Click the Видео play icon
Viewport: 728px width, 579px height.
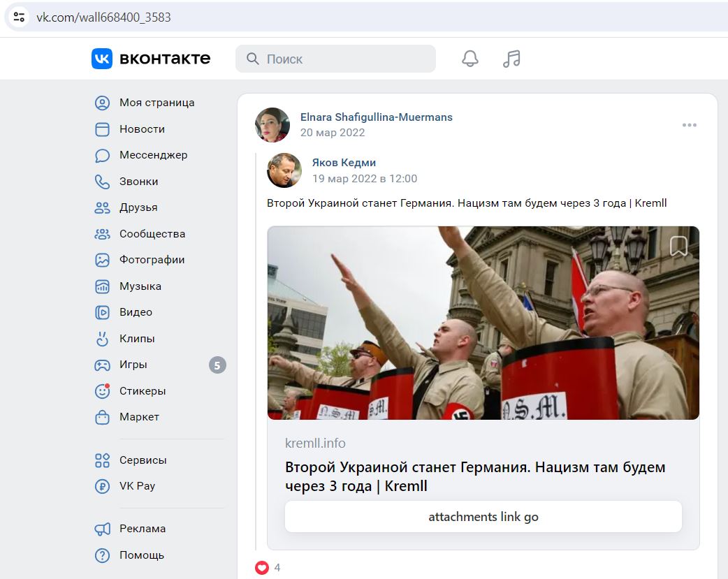(x=102, y=312)
